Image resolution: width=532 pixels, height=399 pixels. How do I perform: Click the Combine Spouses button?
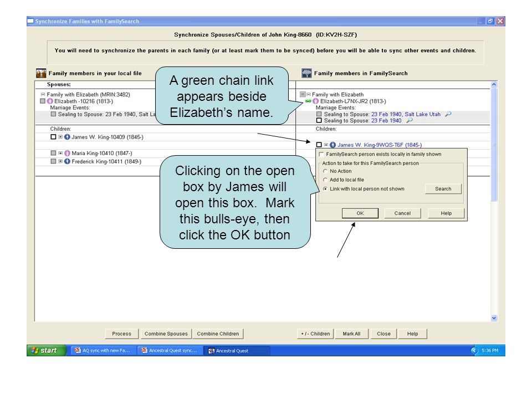(x=166, y=334)
